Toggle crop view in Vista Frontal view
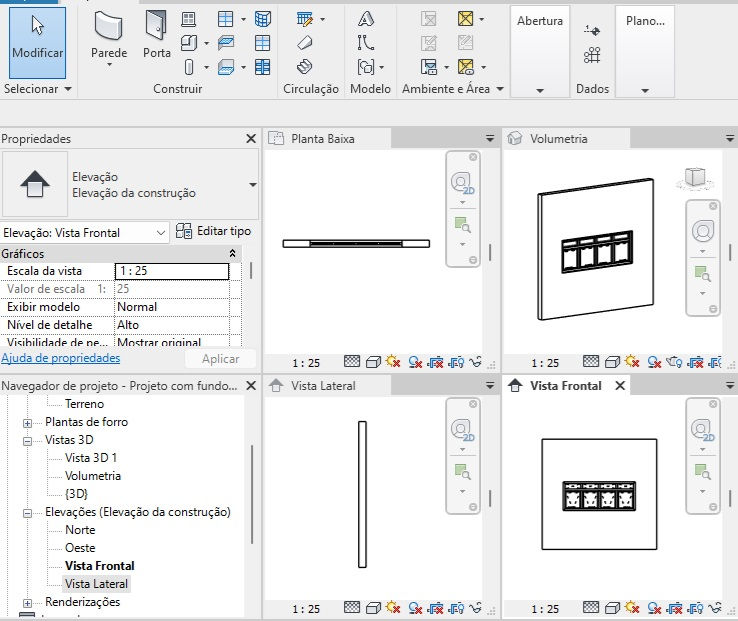Viewport: 738px width, 621px height. [674, 608]
